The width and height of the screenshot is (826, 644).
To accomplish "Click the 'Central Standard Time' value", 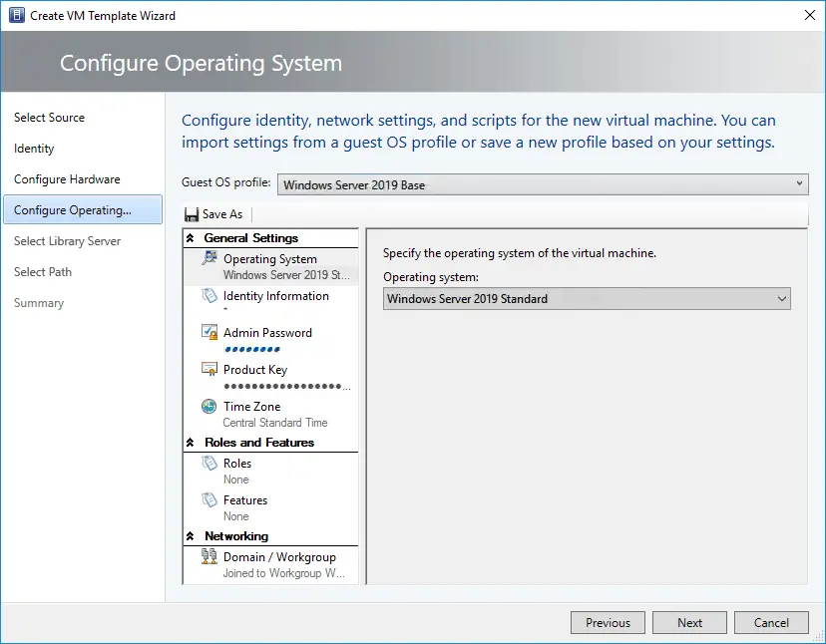I will coord(275,423).
